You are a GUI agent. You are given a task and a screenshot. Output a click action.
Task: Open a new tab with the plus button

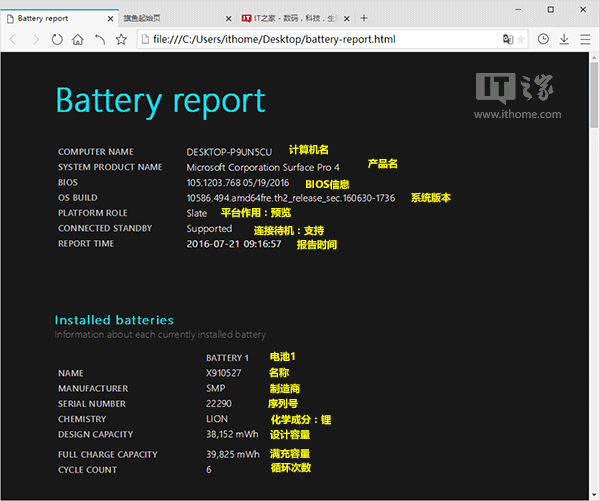point(364,18)
